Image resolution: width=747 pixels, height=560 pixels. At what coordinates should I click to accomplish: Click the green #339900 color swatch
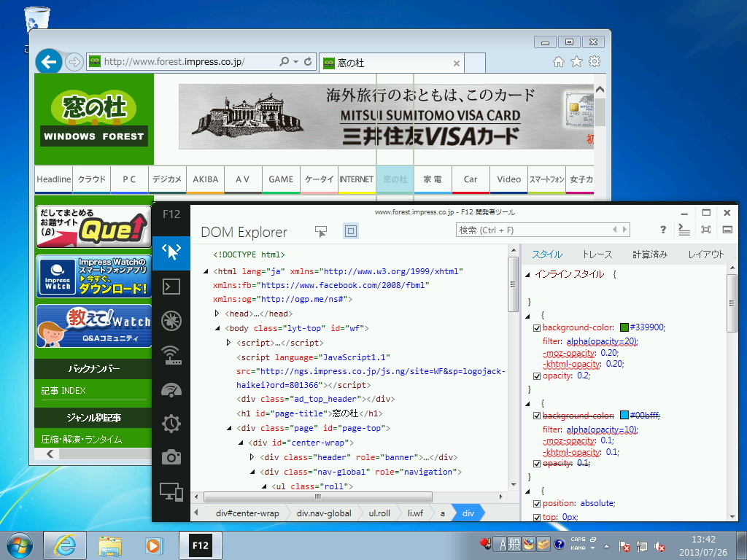624,327
